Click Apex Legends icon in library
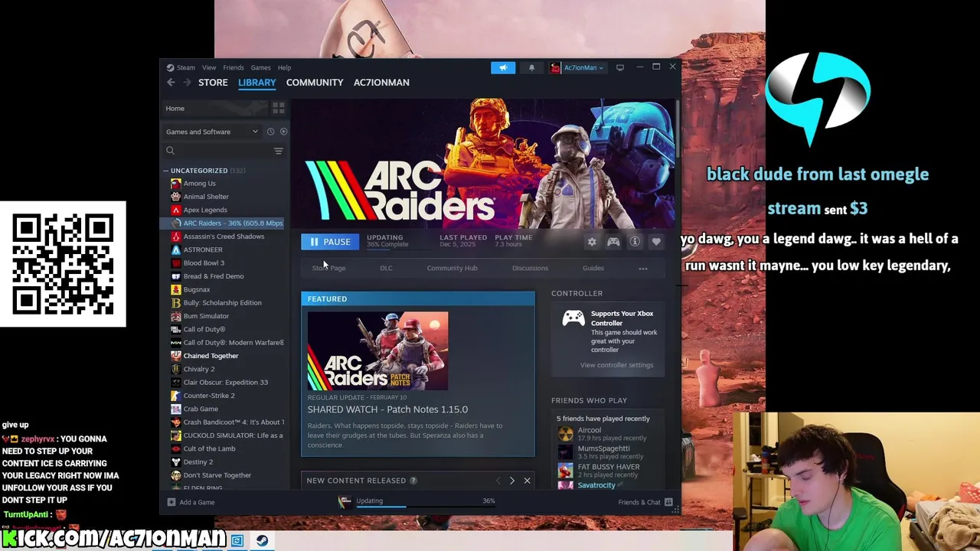The image size is (980, 551). click(x=176, y=210)
